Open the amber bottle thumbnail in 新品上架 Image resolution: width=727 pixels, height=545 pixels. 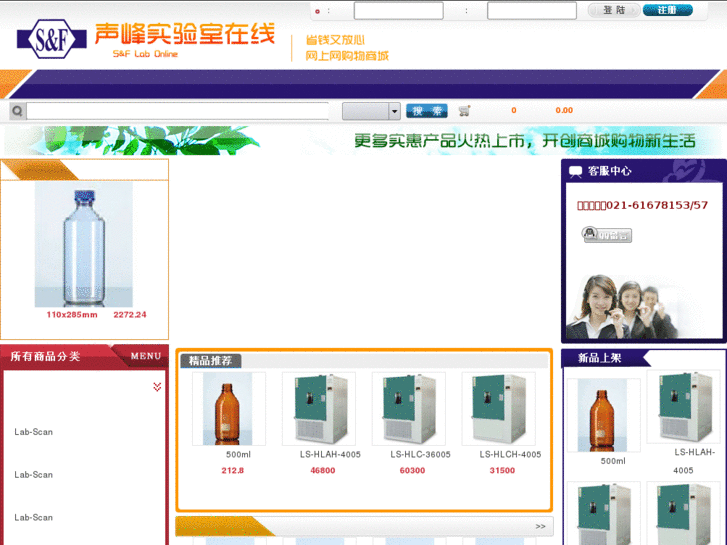[604, 415]
